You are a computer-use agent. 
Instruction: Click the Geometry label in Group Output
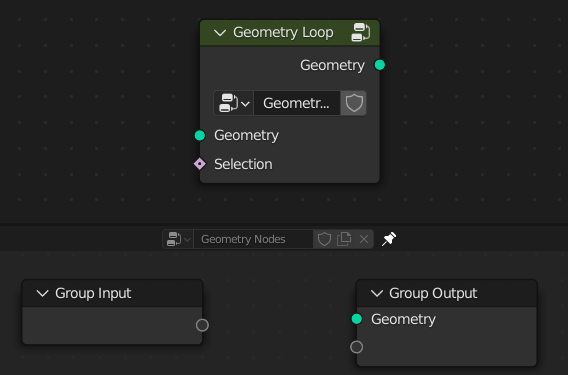pyautogui.click(x=403, y=319)
